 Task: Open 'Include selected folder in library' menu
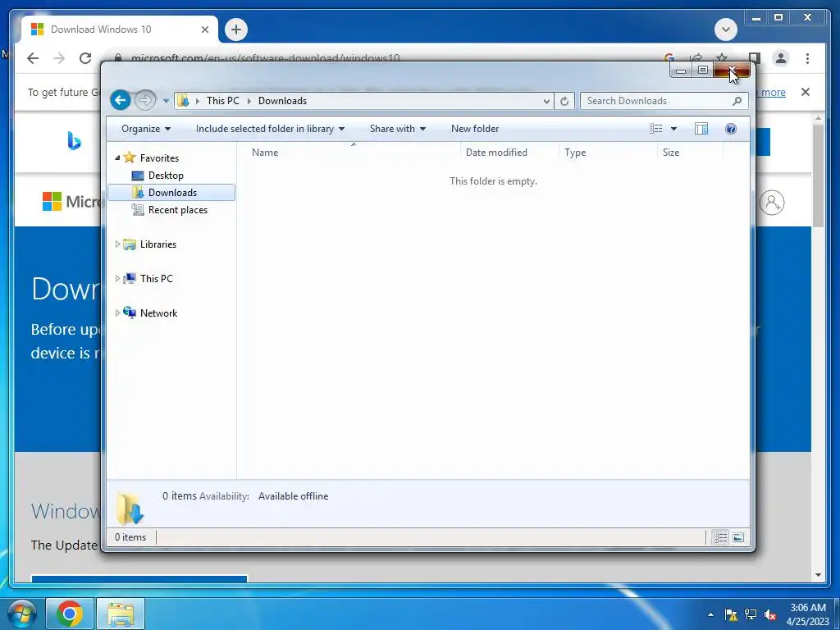(270, 129)
